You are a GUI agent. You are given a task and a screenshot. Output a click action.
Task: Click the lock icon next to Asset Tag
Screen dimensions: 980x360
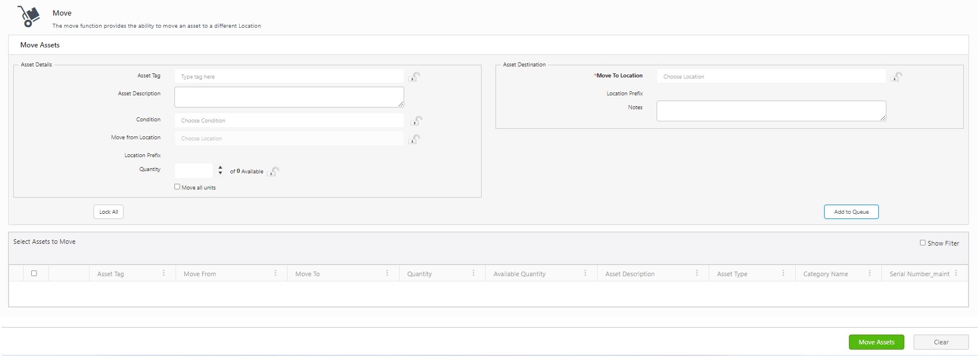pos(414,76)
